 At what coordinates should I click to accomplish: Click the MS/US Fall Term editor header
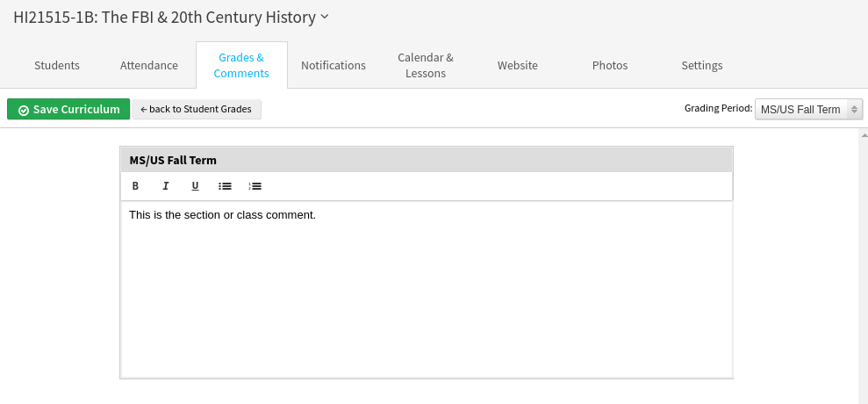[426, 160]
